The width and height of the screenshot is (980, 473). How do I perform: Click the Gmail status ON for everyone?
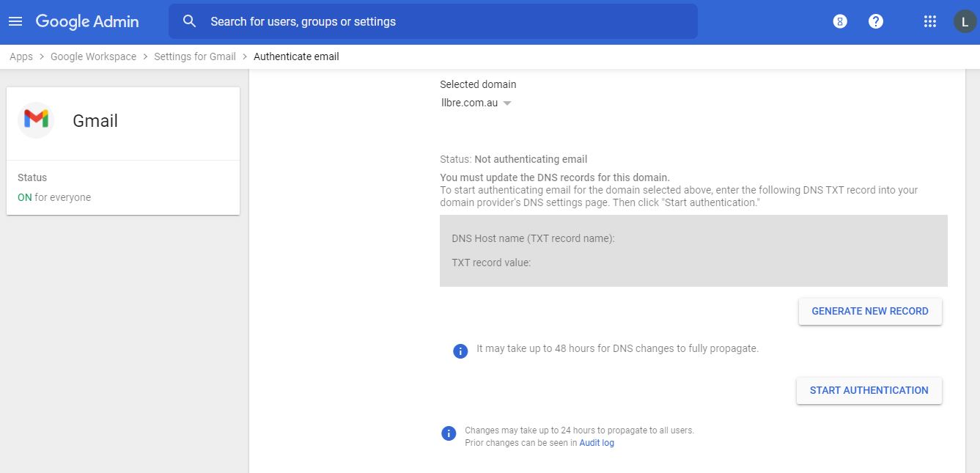click(x=54, y=197)
